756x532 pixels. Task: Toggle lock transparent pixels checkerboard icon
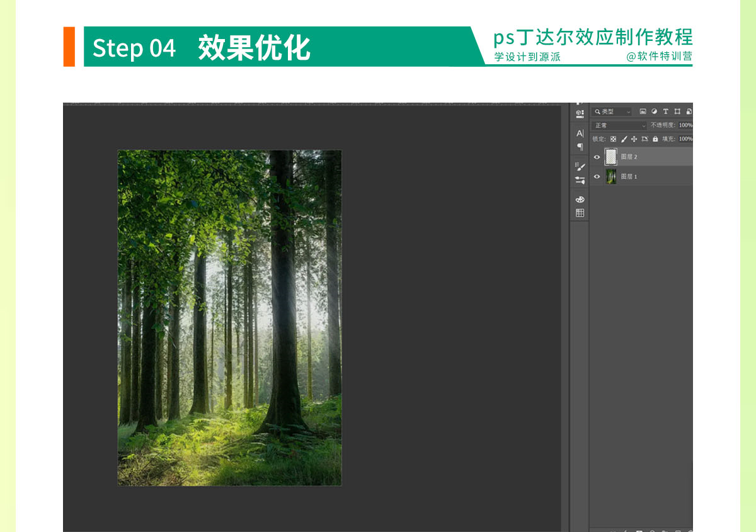[x=613, y=139]
